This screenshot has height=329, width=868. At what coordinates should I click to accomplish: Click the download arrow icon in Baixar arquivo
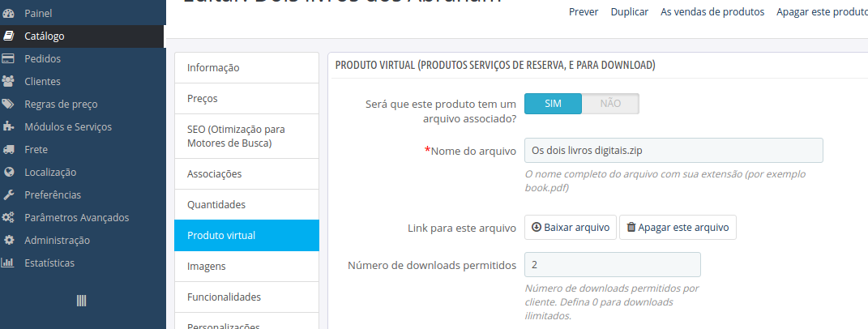[537, 227]
